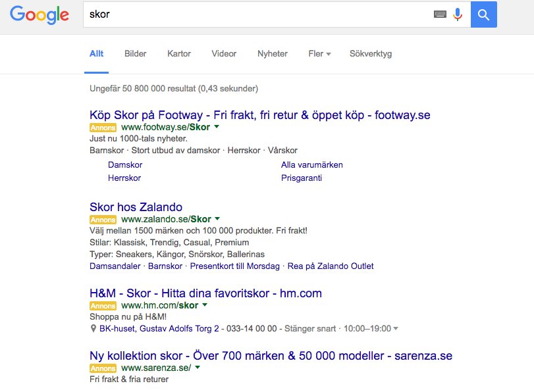The image size is (534, 392).
Task: Click the text Fri frakt & fria returer
Action: pyautogui.click(x=129, y=379)
